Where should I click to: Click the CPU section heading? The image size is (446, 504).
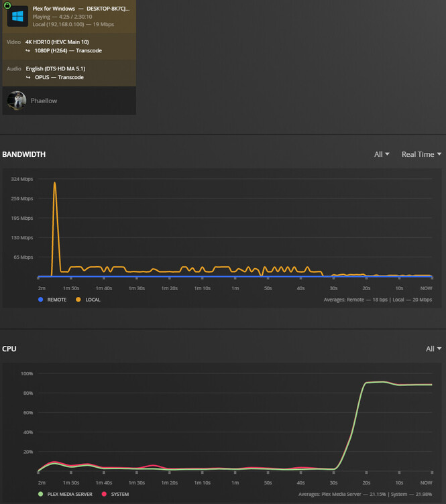(9, 349)
